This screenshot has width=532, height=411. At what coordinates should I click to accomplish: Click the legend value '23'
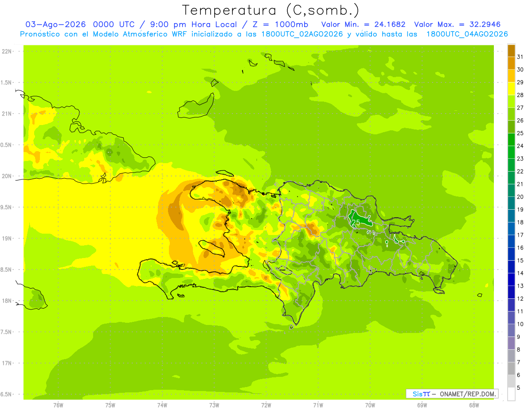tap(520, 158)
